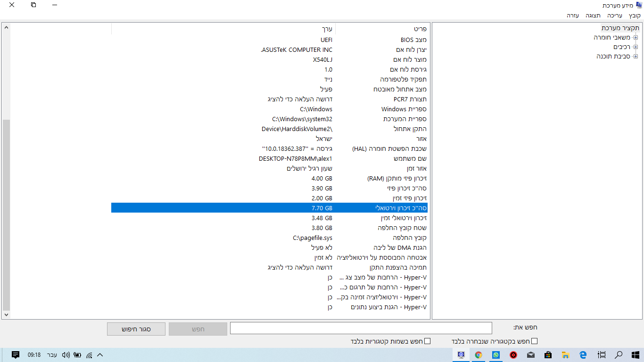Expand the 'סביבת תוכנה' tree node
644x362 pixels.
(x=636, y=56)
